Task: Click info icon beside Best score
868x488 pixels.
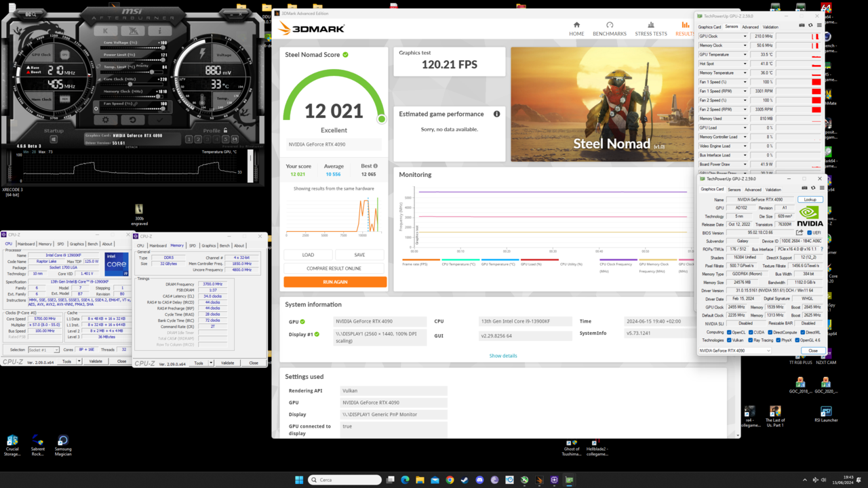Action: tap(375, 166)
